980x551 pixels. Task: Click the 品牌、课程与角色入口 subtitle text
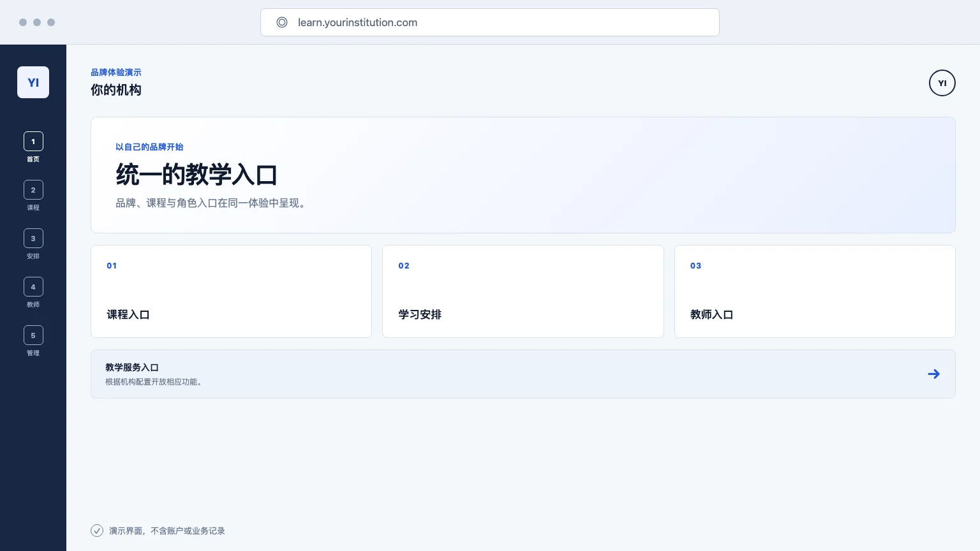pos(211,203)
